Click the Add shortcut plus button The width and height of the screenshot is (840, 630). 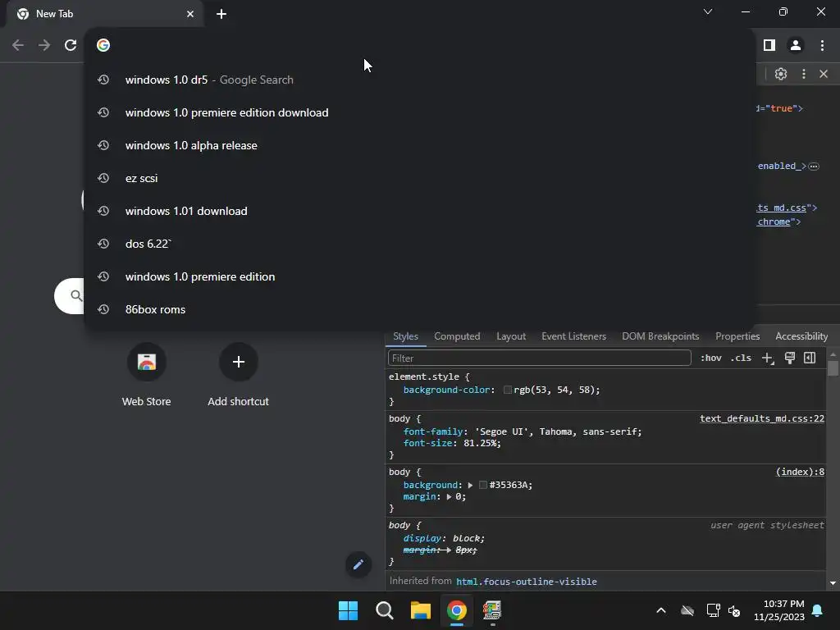[x=239, y=362]
